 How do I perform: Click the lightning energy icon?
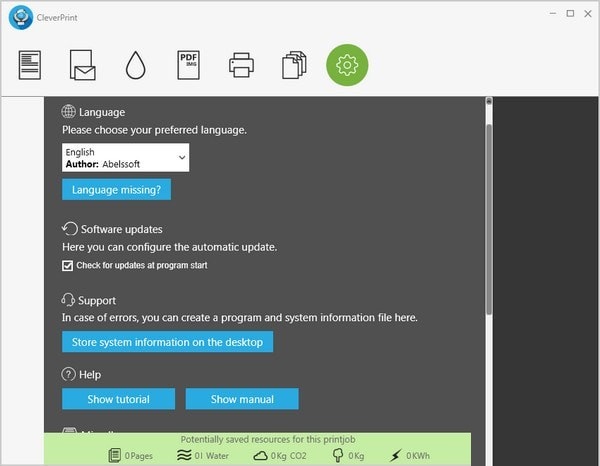395,455
